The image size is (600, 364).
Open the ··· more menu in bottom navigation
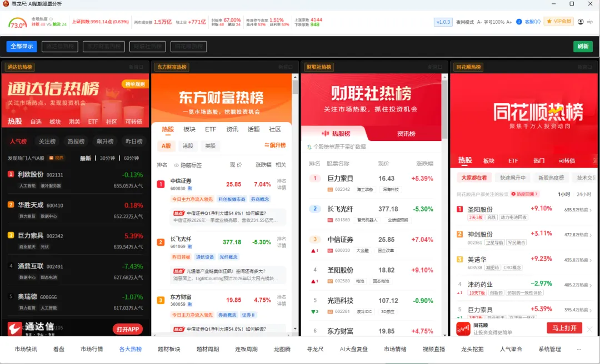tap(578, 349)
